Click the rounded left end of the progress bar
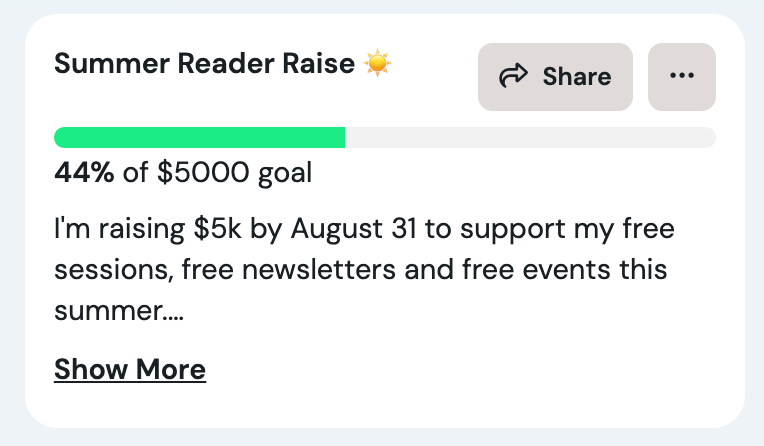This screenshot has height=446, width=764. (61, 137)
